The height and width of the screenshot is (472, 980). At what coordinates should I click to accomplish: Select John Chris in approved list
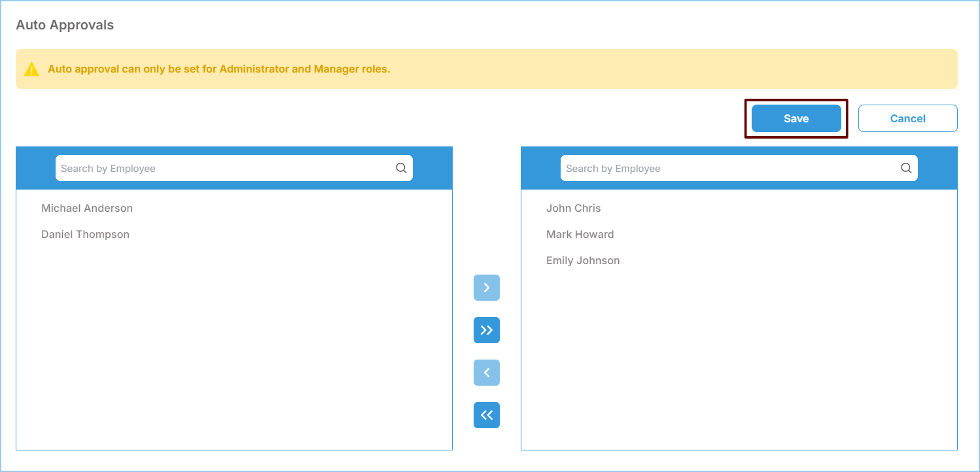coord(573,209)
